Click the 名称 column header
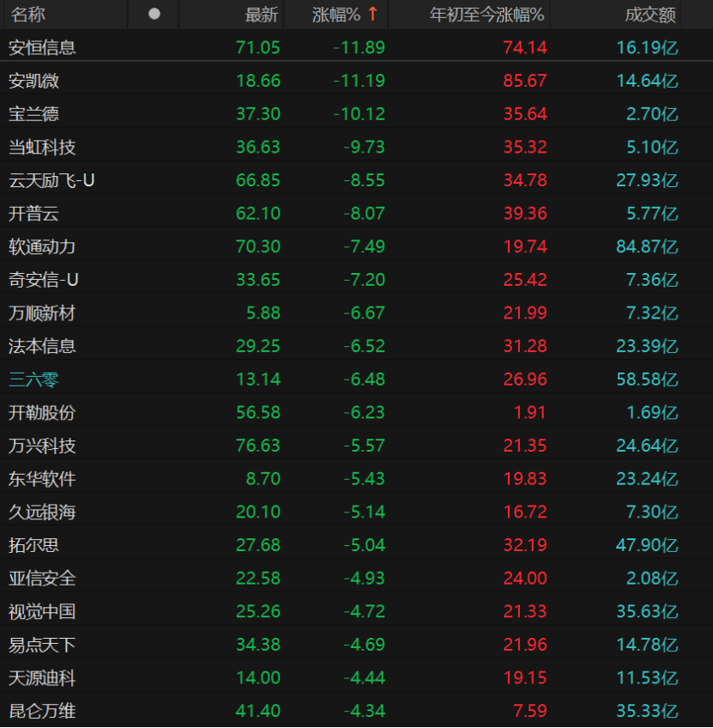 28,15
